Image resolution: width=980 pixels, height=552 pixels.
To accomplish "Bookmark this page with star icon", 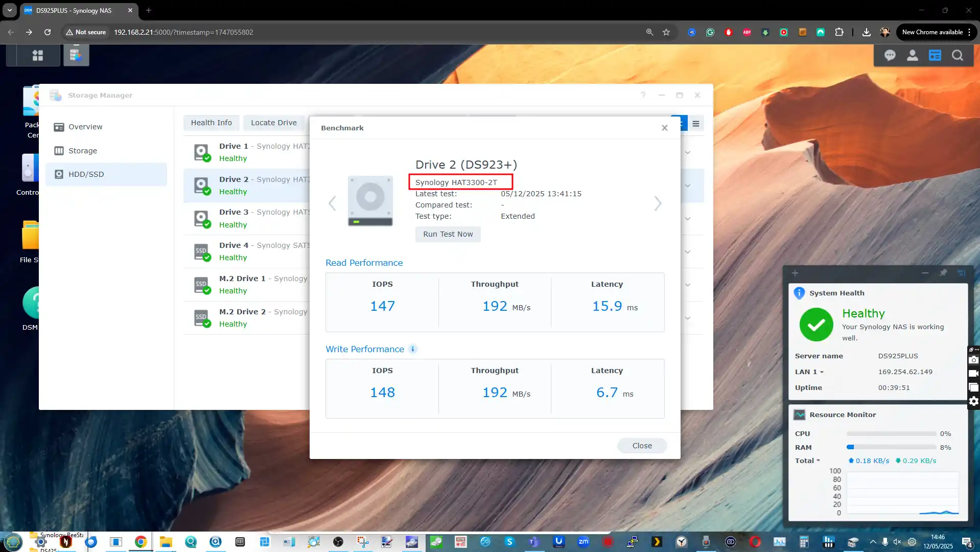I will point(666,32).
